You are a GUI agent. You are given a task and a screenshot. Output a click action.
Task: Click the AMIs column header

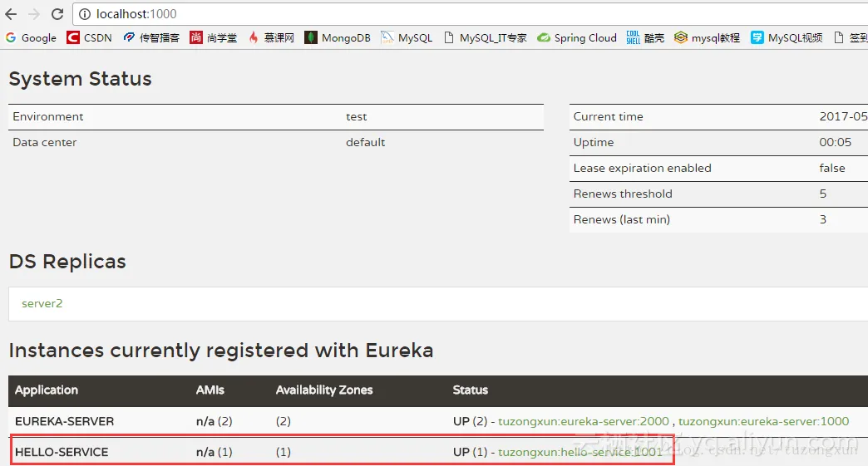210,390
